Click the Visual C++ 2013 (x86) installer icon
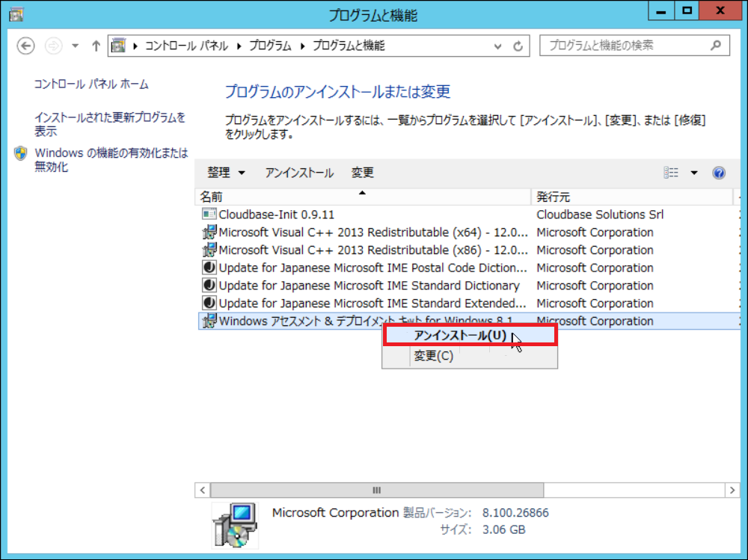Viewport: 748px width, 560px height. click(x=209, y=250)
